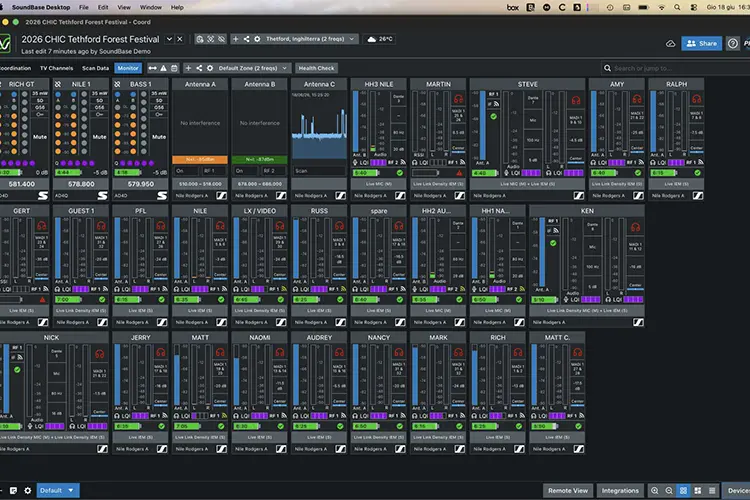
Task: Click the Integrations button
Action: 620,490
